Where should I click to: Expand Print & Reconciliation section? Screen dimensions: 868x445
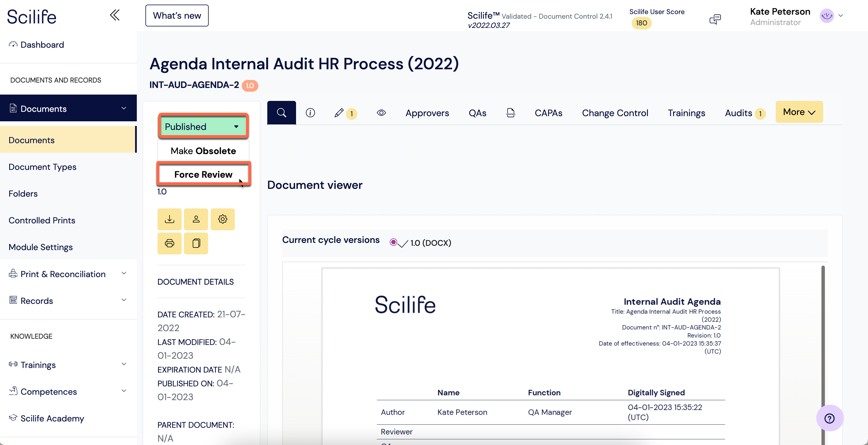point(124,273)
